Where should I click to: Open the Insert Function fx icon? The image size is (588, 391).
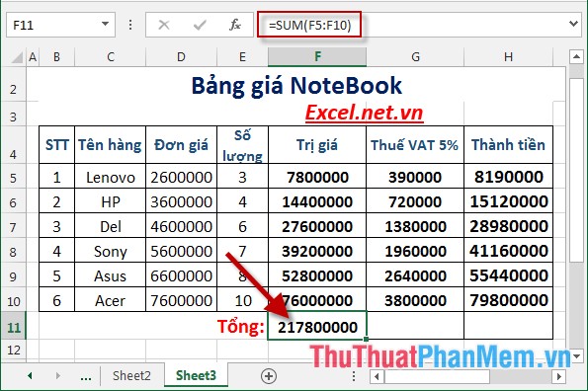235,25
